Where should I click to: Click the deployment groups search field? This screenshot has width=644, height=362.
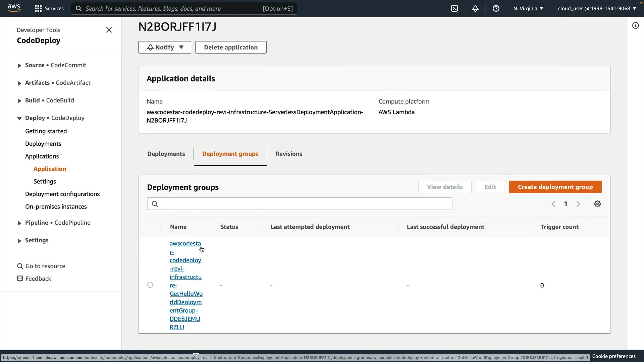point(300,204)
